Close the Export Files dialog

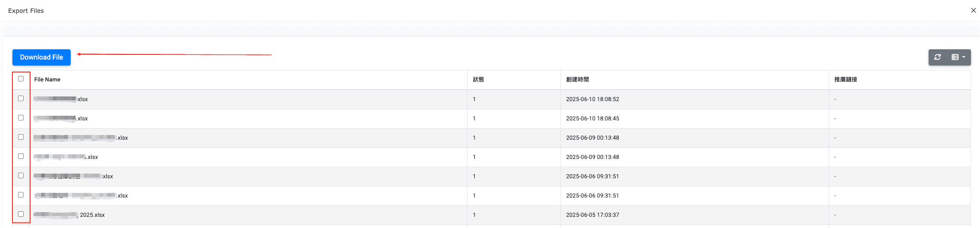973,10
